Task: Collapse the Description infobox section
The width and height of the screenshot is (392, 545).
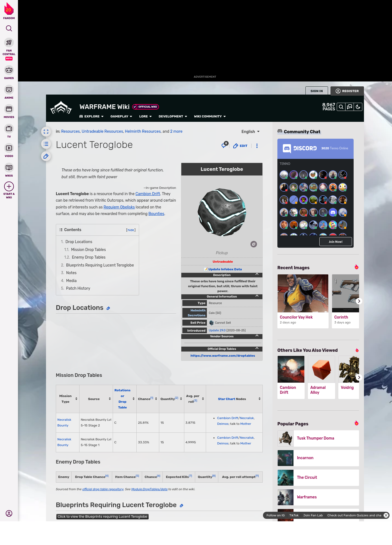Action: pyautogui.click(x=257, y=274)
